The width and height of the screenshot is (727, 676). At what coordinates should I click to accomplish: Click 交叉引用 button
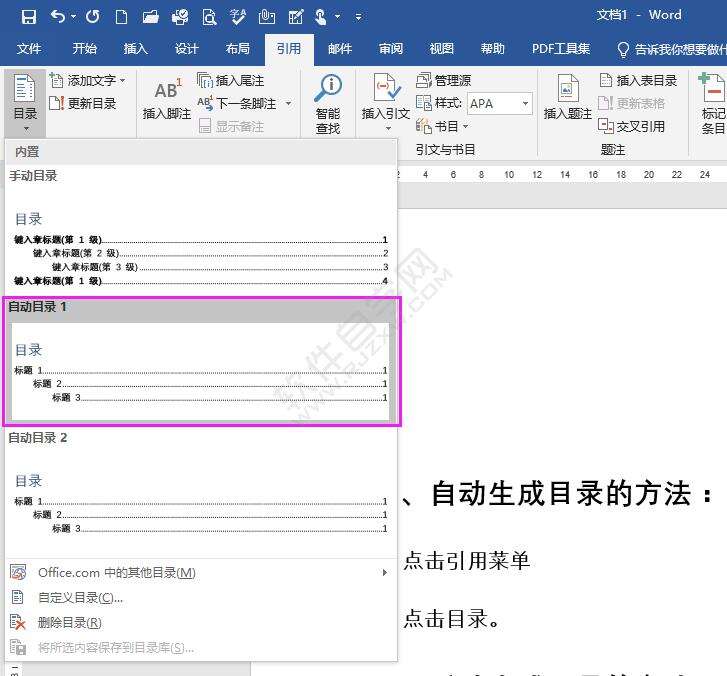click(x=631, y=126)
